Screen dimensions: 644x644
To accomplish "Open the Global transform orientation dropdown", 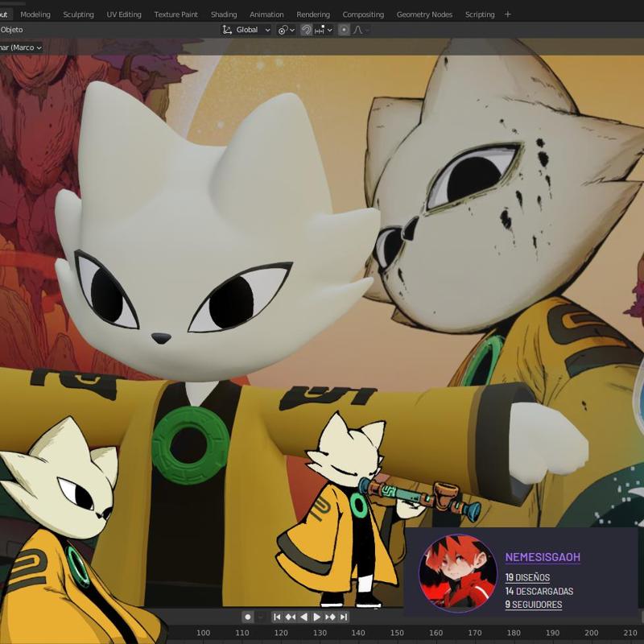I will point(246,30).
